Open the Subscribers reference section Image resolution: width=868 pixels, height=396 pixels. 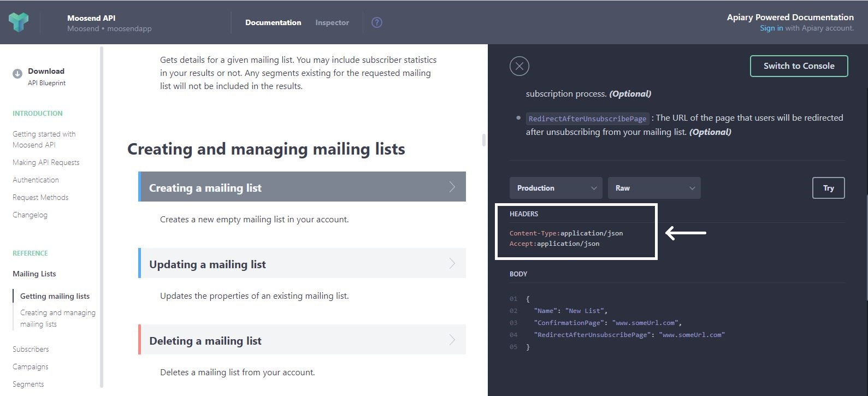click(x=31, y=349)
